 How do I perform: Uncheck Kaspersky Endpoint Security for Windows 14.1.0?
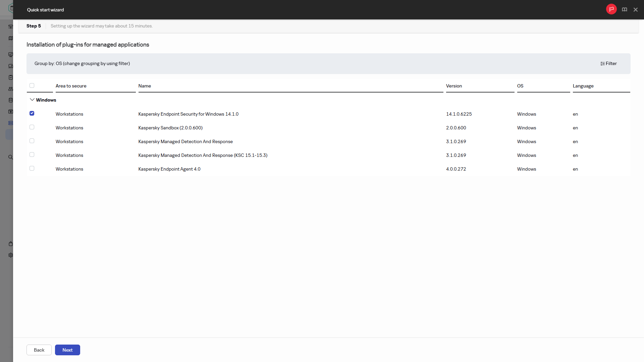coord(32,113)
